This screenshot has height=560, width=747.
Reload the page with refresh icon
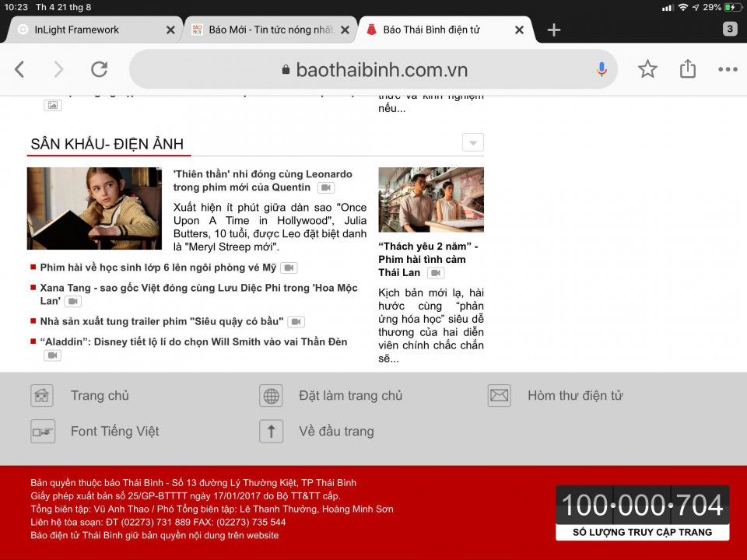(99, 69)
